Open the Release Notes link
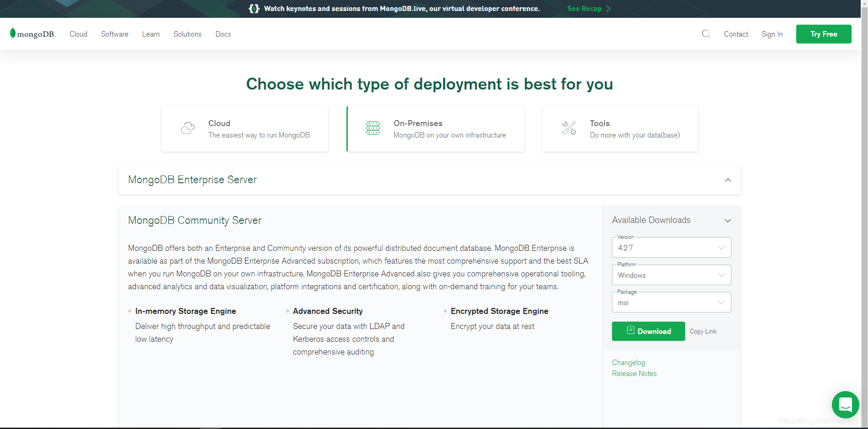The height and width of the screenshot is (429, 868). pyautogui.click(x=634, y=373)
